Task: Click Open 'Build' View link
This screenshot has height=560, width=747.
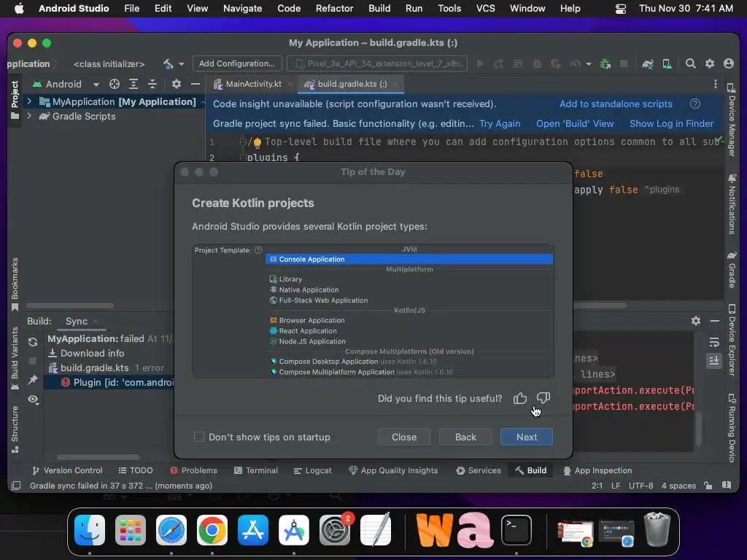Action: [x=575, y=123]
